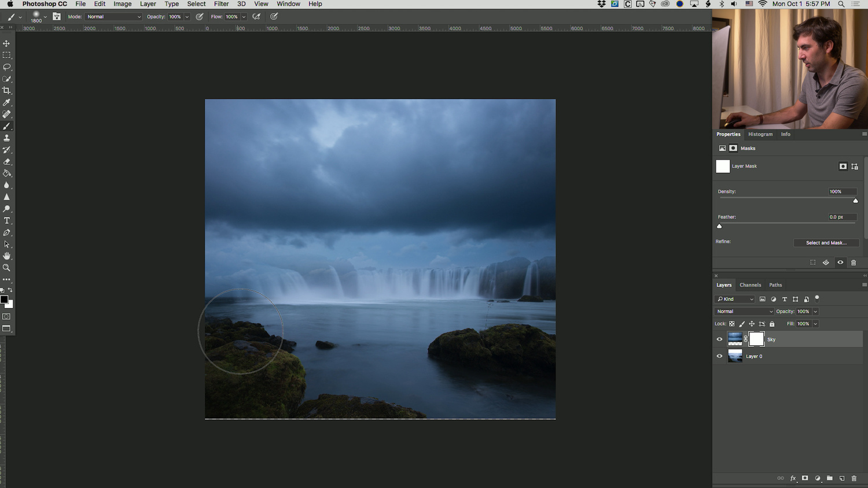Select the Zoom tool

point(6,268)
